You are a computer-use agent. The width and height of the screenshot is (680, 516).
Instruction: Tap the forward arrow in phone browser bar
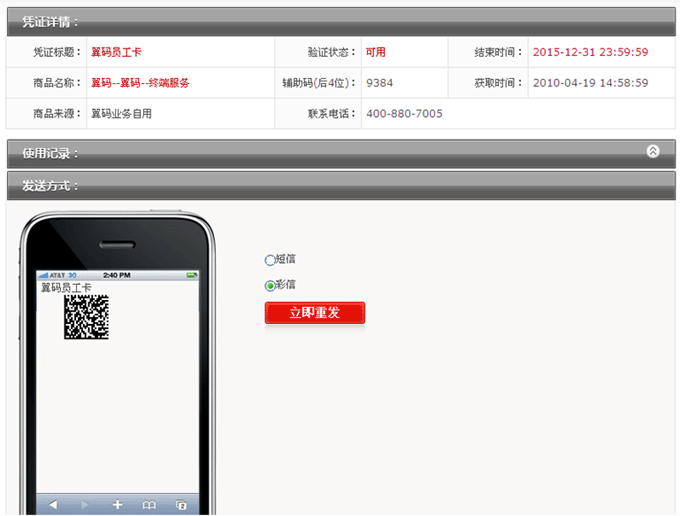[x=85, y=505]
